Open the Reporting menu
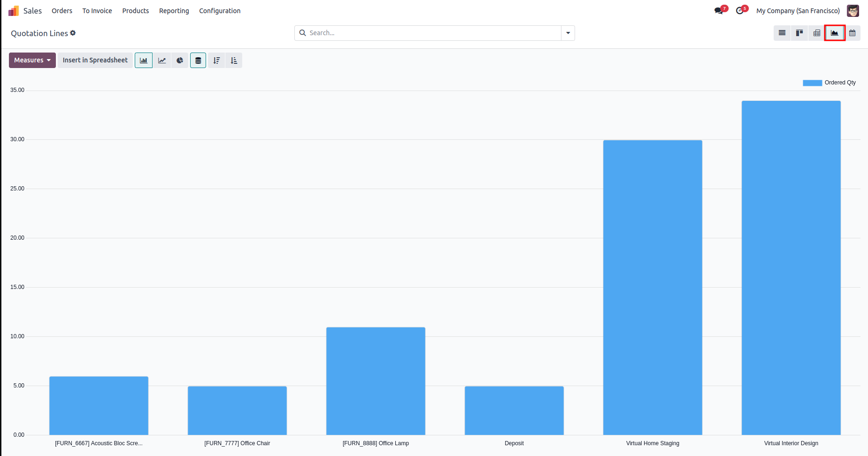The height and width of the screenshot is (456, 868). pyautogui.click(x=174, y=11)
